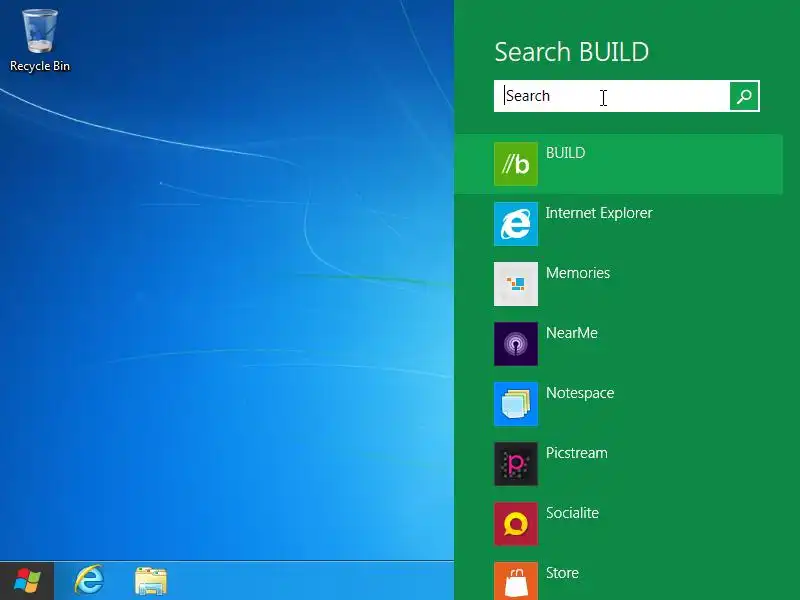The image size is (800, 600).
Task: Click the Notespace label text
Action: coord(580,393)
